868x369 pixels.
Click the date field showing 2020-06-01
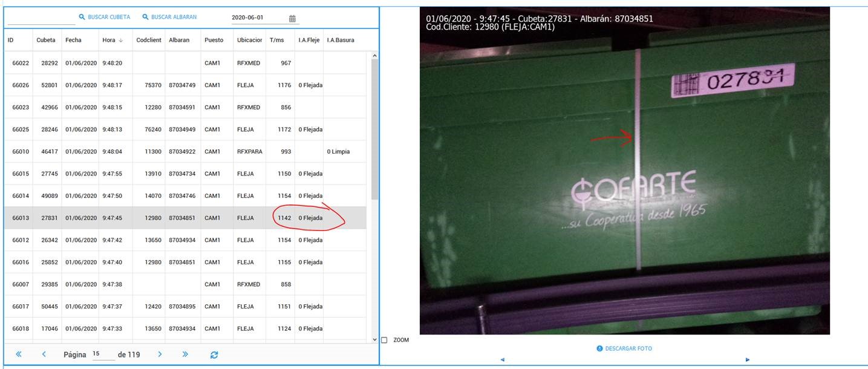[258, 18]
